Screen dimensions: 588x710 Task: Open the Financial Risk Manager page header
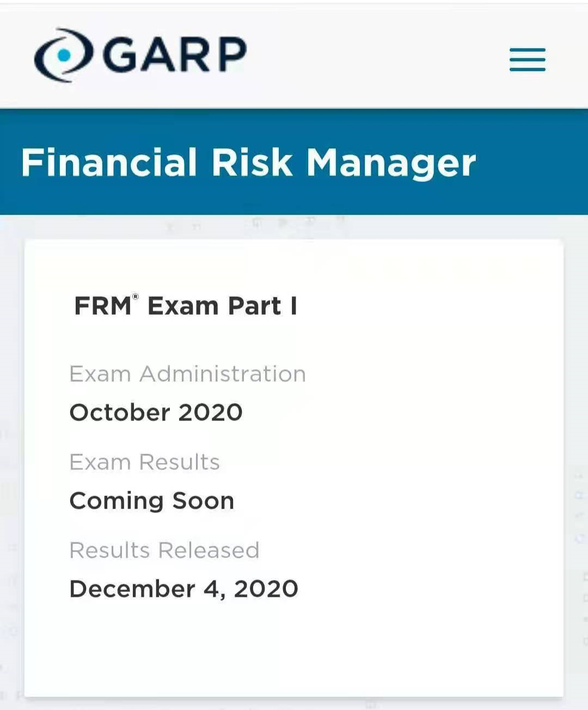[x=248, y=162]
